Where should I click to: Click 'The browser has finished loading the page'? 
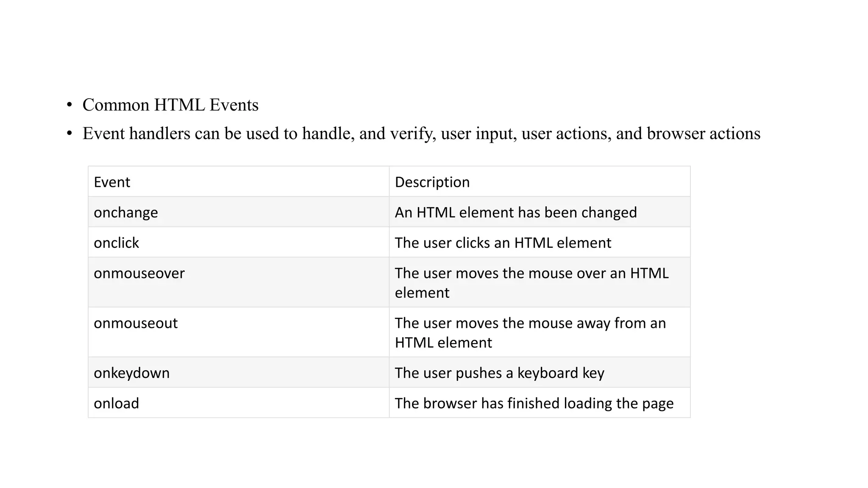point(534,403)
